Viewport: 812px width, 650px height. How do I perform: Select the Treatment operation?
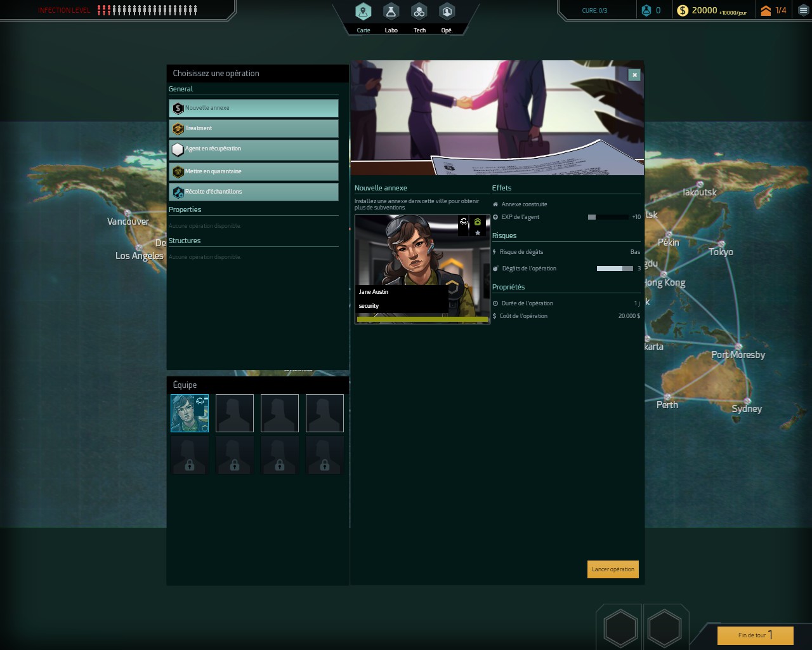[254, 128]
